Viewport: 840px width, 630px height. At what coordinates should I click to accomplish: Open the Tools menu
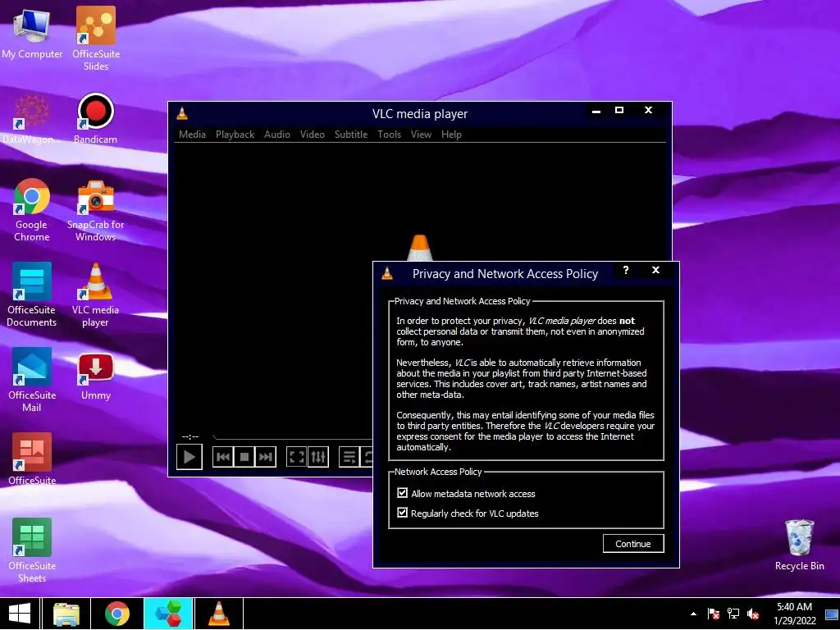click(x=389, y=135)
